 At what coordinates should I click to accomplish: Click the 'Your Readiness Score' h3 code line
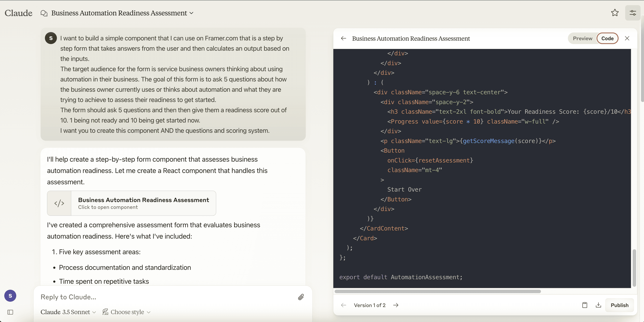(509, 112)
